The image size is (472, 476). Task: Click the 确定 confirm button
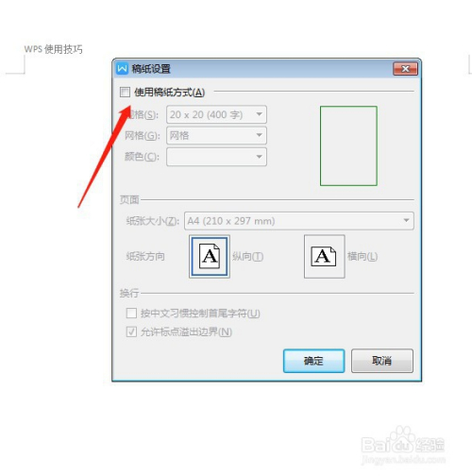(x=313, y=361)
